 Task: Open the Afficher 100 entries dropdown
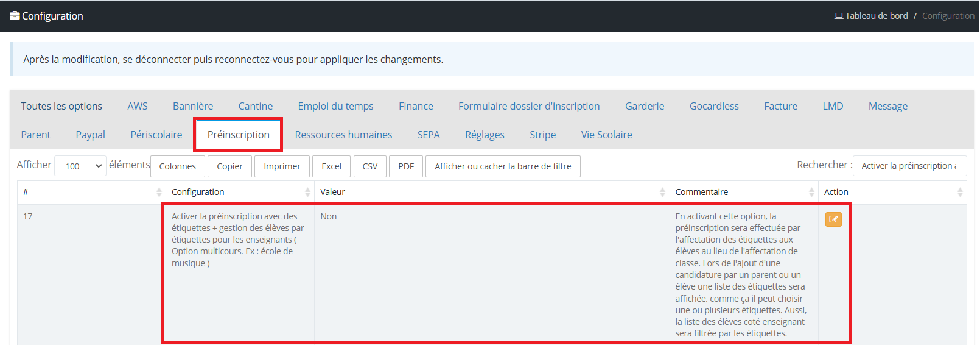tap(80, 166)
